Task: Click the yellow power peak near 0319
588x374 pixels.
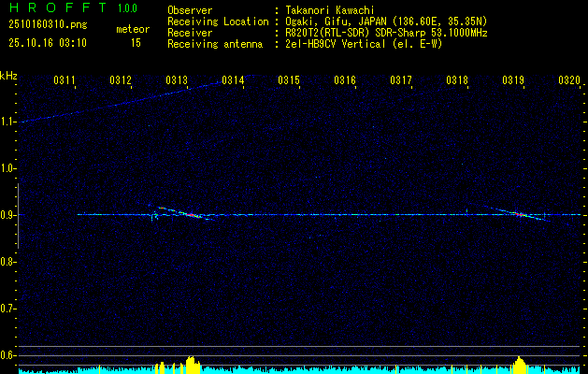Action: tap(520, 366)
